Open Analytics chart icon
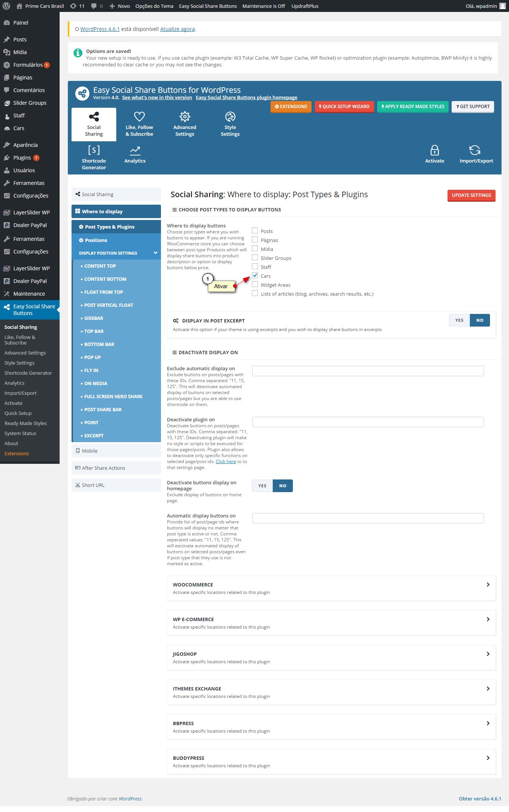Viewport: 509px width, 812px height. 135,150
